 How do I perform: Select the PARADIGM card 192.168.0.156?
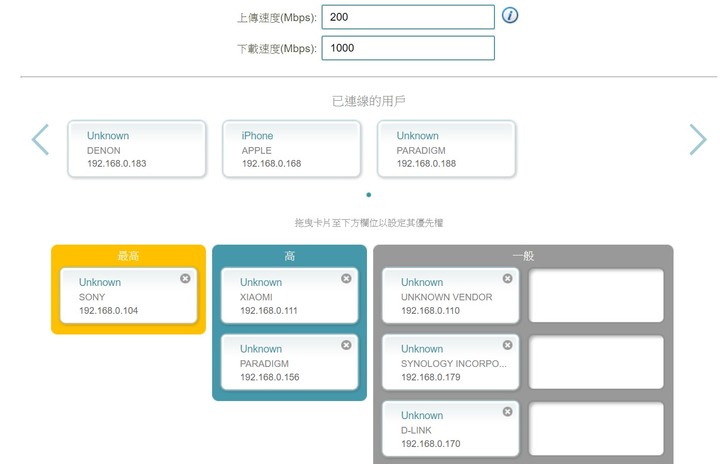290,362
